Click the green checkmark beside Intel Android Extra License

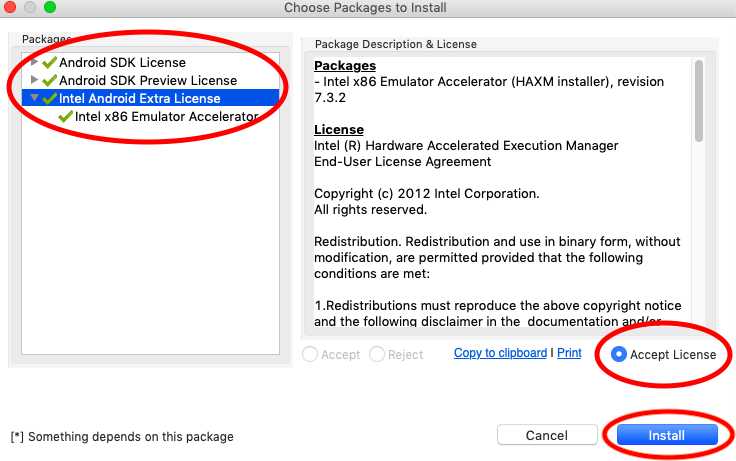(x=49, y=98)
